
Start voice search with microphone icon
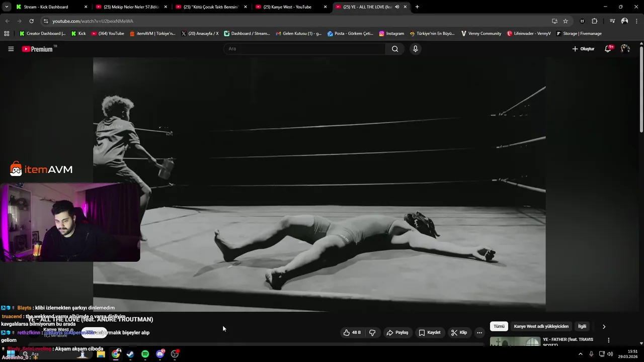coord(415,49)
